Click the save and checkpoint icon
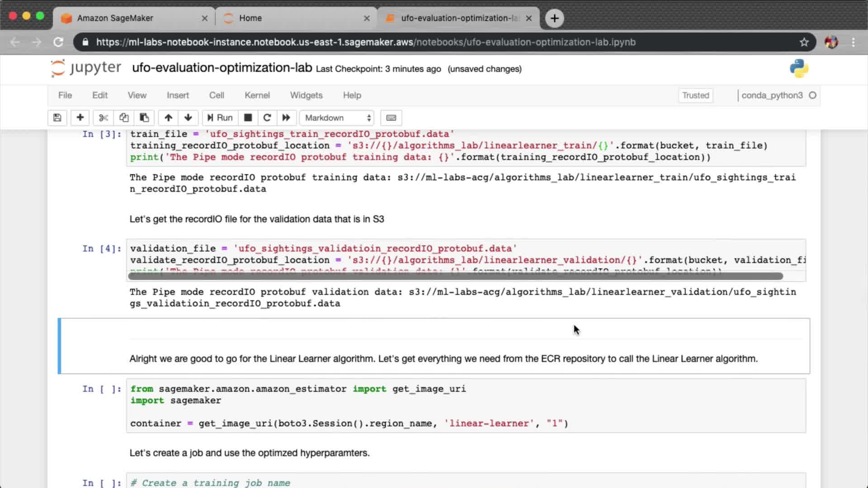Screen dimensions: 868x488 click(57, 117)
